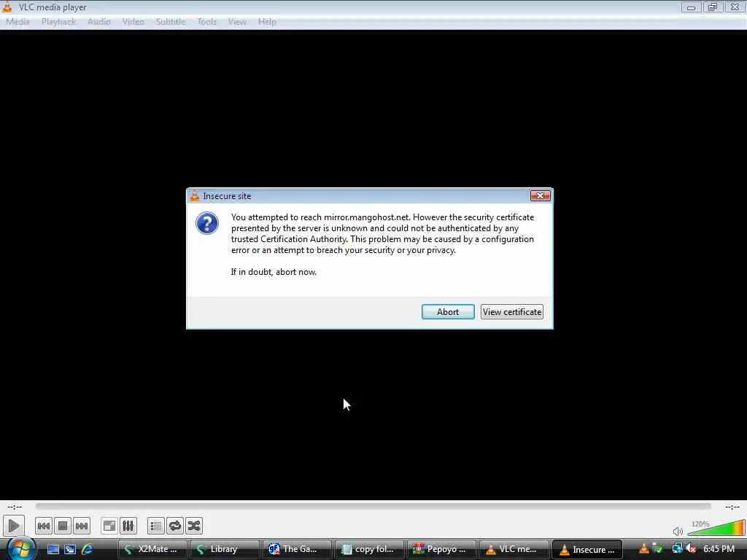Screen dimensions: 747x560
Task: Open the Audio menu
Action: 98,22
